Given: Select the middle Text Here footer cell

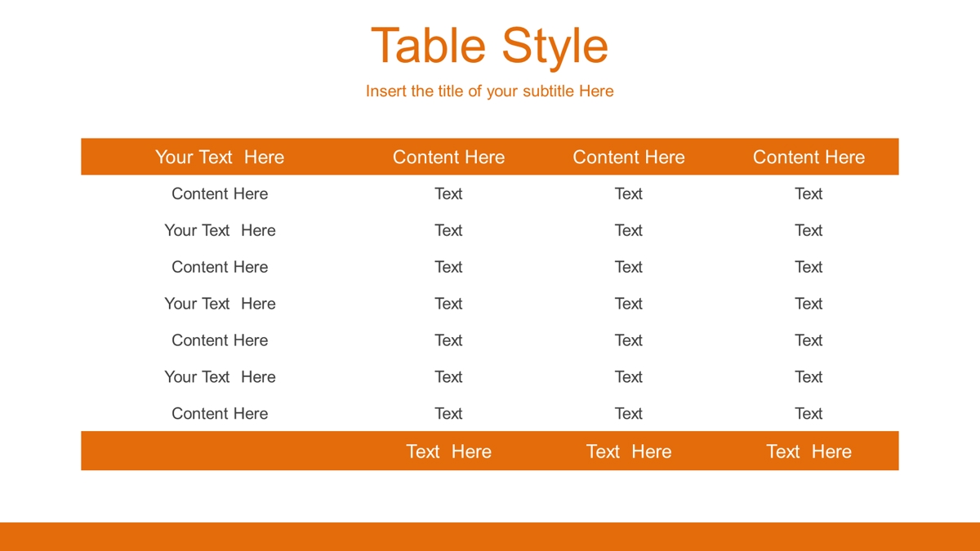Looking at the screenshot, I should (x=629, y=451).
